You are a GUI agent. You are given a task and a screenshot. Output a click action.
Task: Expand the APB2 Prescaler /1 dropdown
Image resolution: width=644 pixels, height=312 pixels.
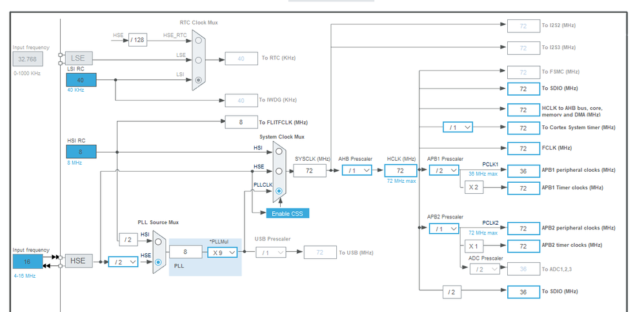[444, 229]
